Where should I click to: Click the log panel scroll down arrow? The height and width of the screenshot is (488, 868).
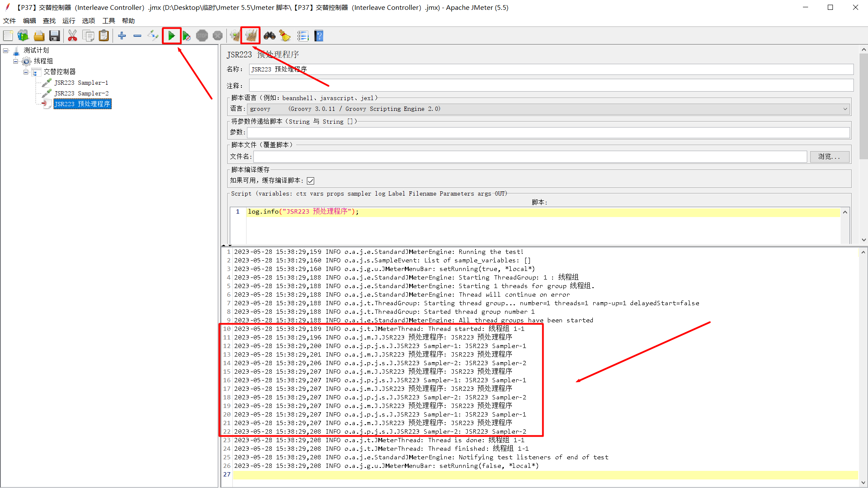pos(863,482)
